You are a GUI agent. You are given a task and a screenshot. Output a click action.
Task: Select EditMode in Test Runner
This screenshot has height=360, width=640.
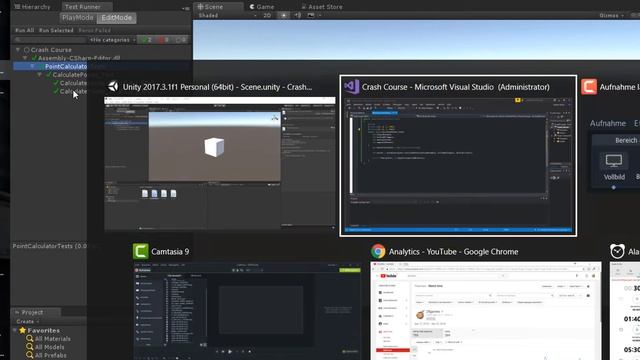[117, 18]
